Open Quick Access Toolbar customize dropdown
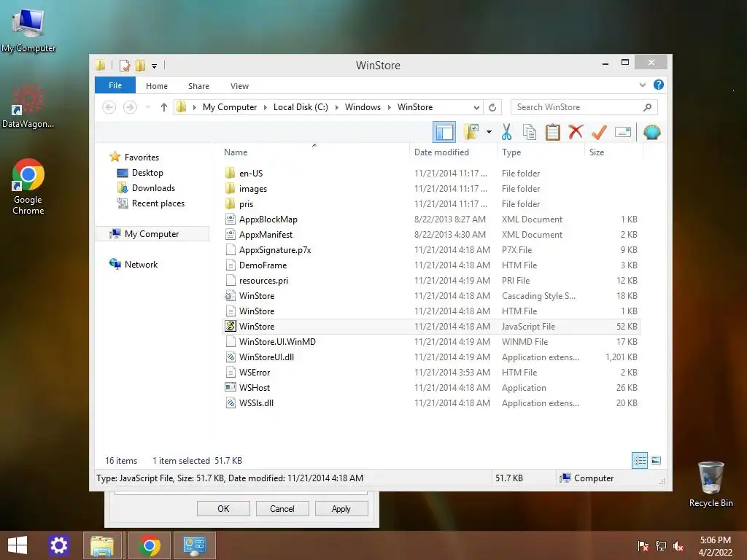Image resolution: width=747 pixels, height=560 pixels. [155, 66]
